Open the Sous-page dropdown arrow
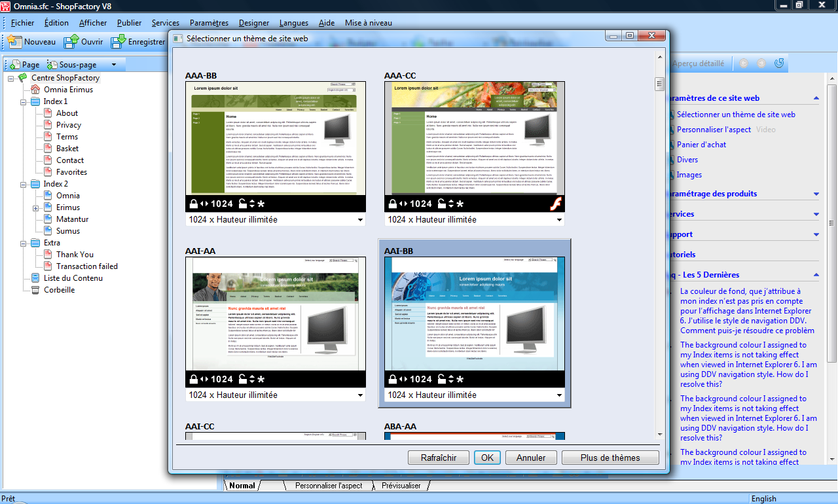Image resolution: width=838 pixels, height=504 pixels. (x=113, y=65)
